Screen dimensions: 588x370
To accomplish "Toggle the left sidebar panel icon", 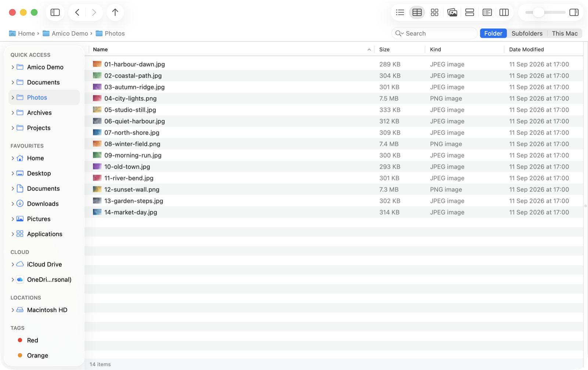I will (55, 12).
